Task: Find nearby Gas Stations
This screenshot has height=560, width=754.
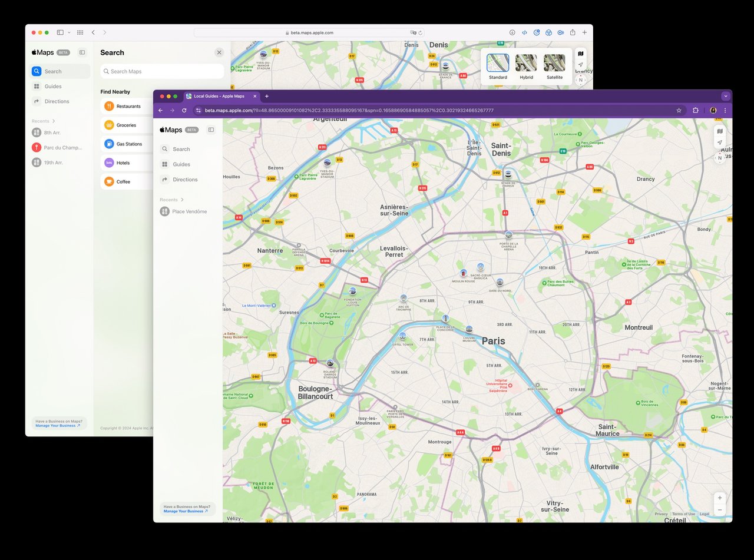Action: tap(128, 144)
